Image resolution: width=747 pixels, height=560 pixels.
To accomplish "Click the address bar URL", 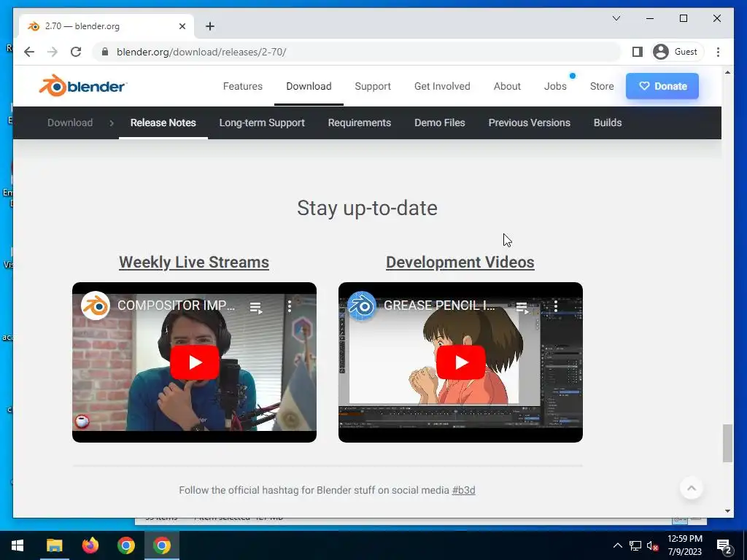I will click(201, 52).
